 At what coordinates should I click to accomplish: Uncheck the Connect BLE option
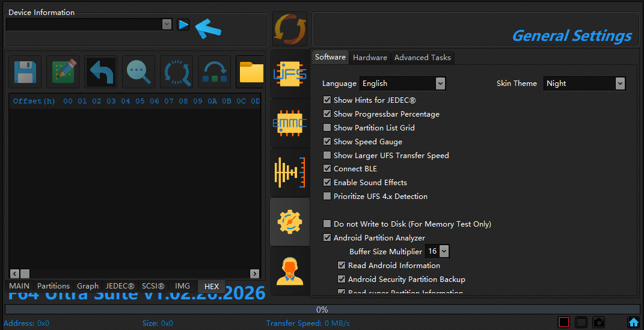327,169
